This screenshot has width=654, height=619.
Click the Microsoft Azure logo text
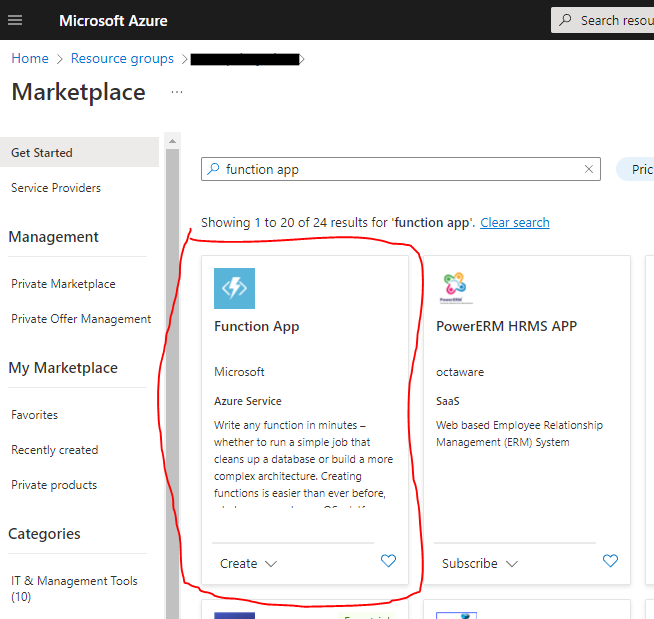tap(113, 20)
